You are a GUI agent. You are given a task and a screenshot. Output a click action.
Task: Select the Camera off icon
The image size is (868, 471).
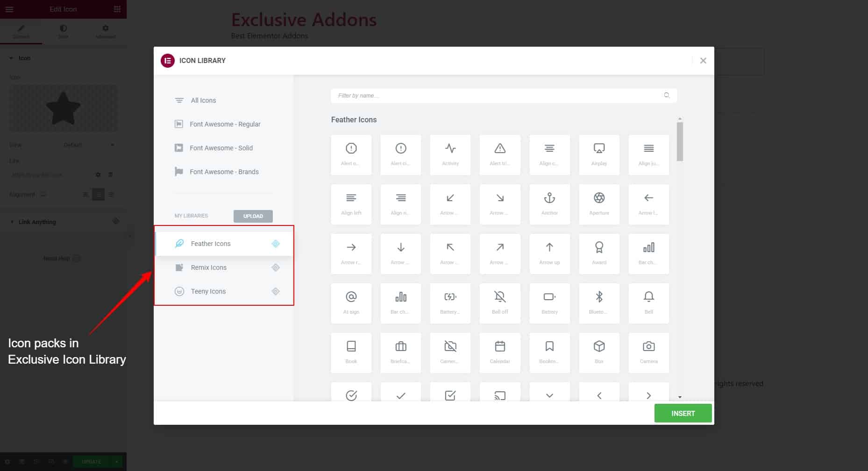pyautogui.click(x=450, y=353)
